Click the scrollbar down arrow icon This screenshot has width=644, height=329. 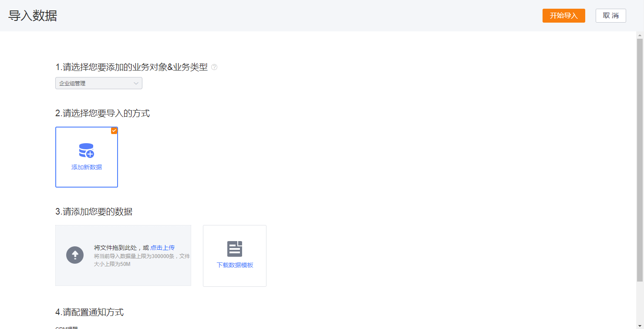[x=640, y=326]
